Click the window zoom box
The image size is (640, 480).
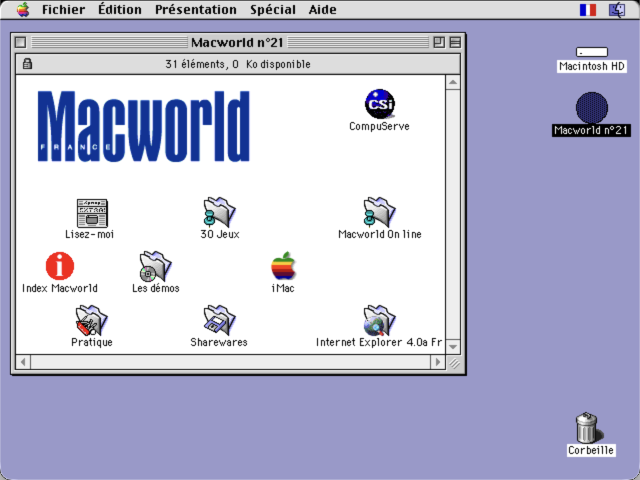point(439,42)
